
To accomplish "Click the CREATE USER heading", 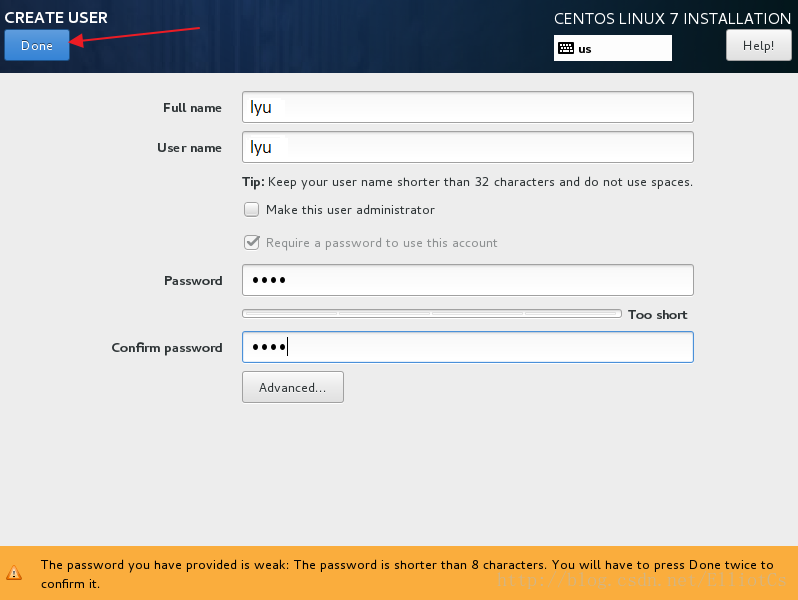I will [56, 17].
